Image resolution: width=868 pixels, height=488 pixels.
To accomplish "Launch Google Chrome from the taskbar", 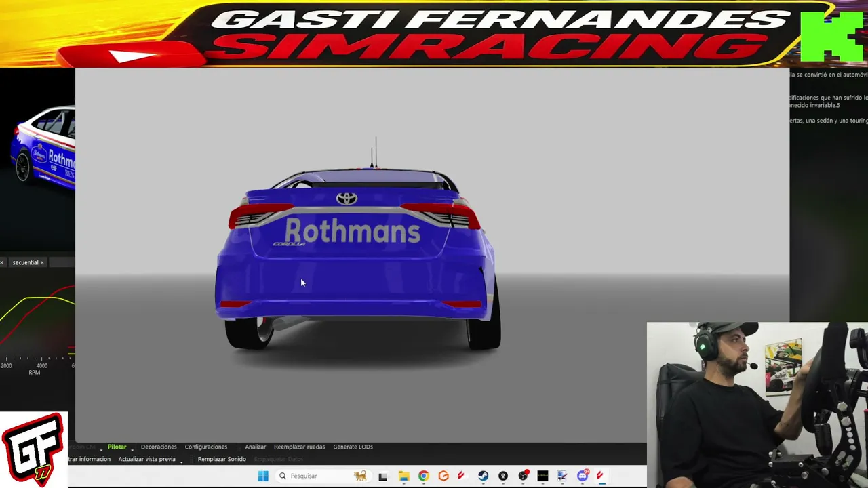I will coord(424,476).
